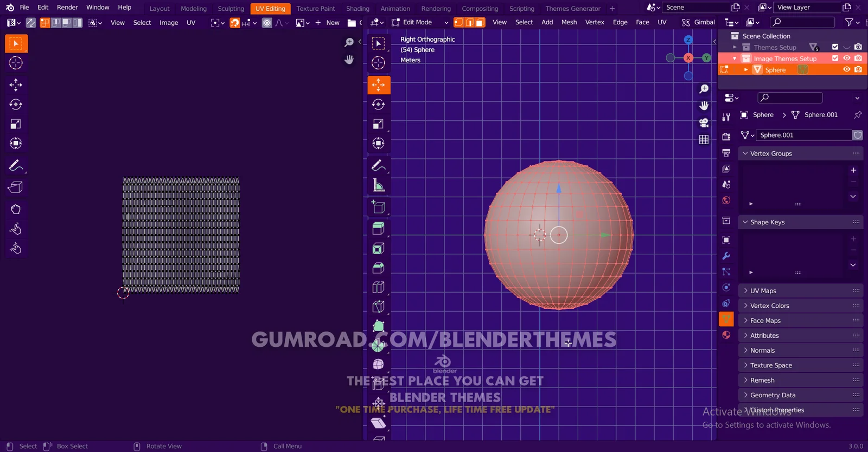Image resolution: width=868 pixels, height=452 pixels.
Task: Select the Cursor tool in UV editor
Action: click(16, 63)
